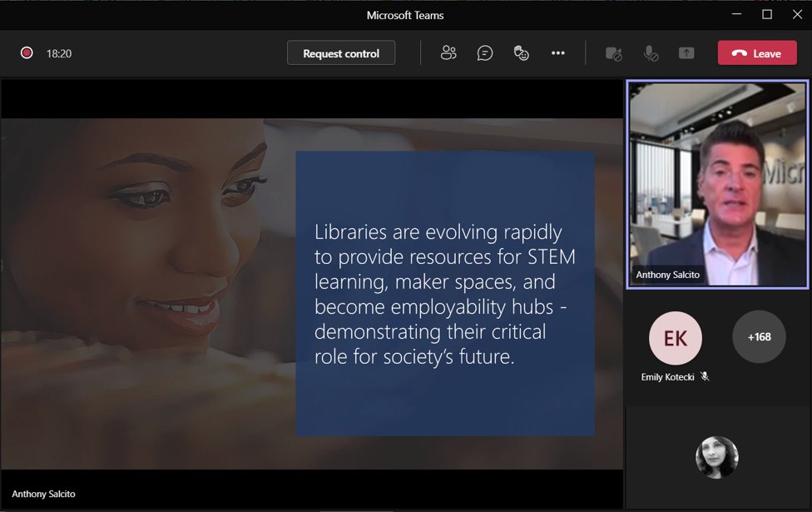
Task: Show the +168 more participants
Action: coord(759,337)
